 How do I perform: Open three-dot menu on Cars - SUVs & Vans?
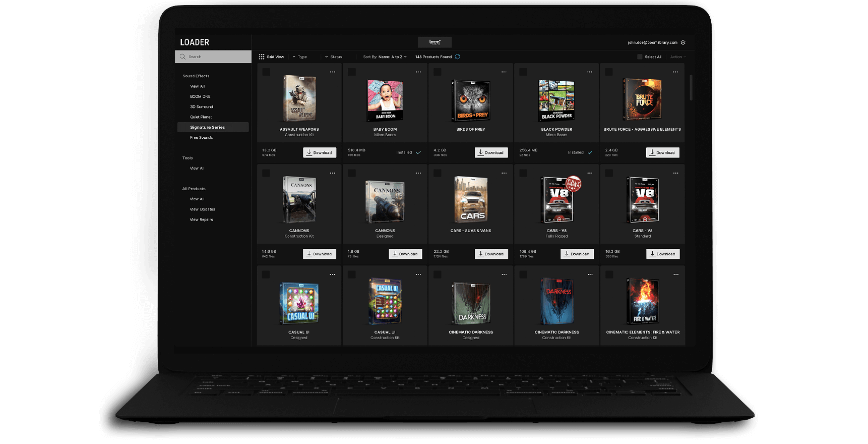(x=504, y=173)
